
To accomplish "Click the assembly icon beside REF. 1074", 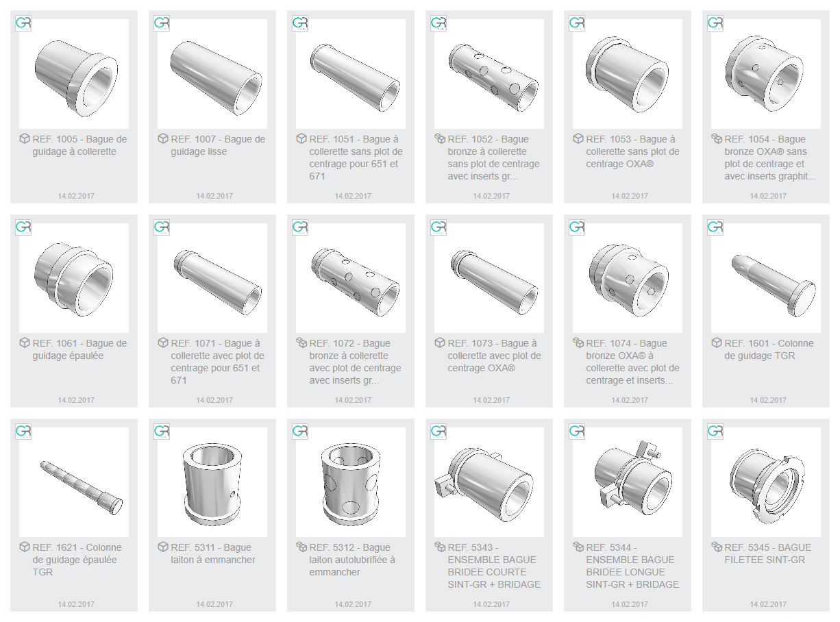I will pos(578,343).
